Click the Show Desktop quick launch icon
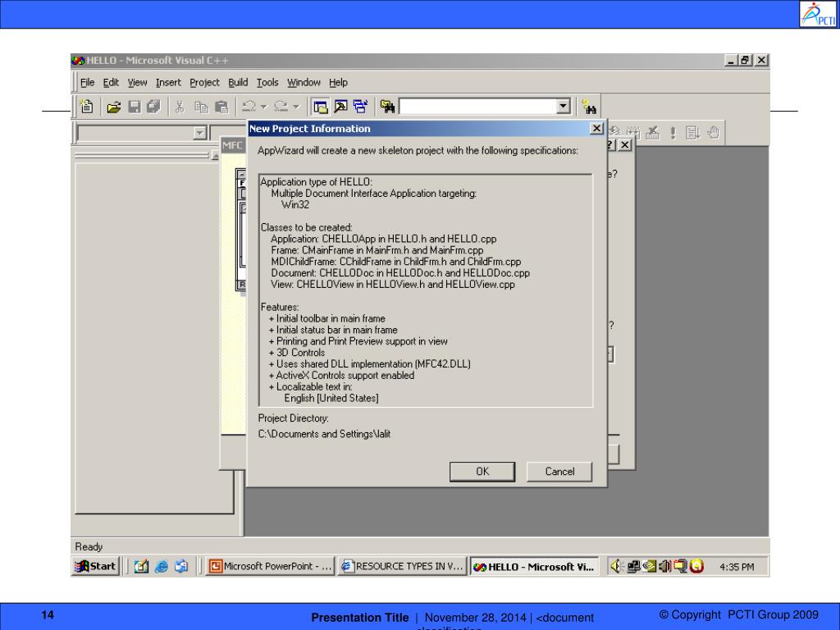 [141, 566]
